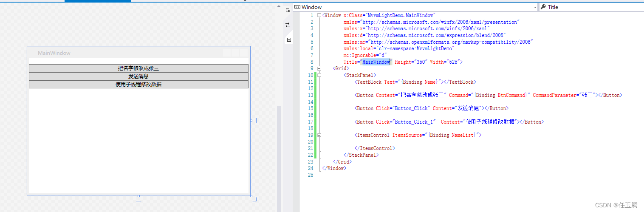Click line number 25 in the gutter
Viewport: 644px width, 212px height.
click(x=311, y=175)
